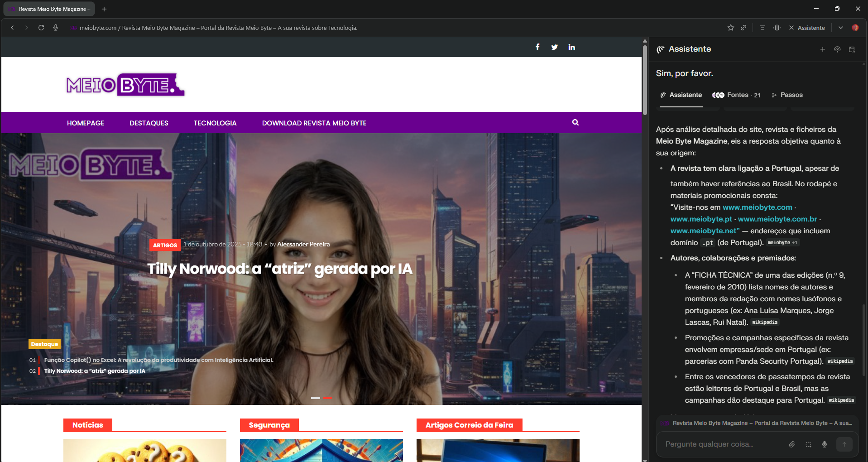Open the DESTAQUES navigation menu
This screenshot has width=868, height=462.
(x=149, y=123)
